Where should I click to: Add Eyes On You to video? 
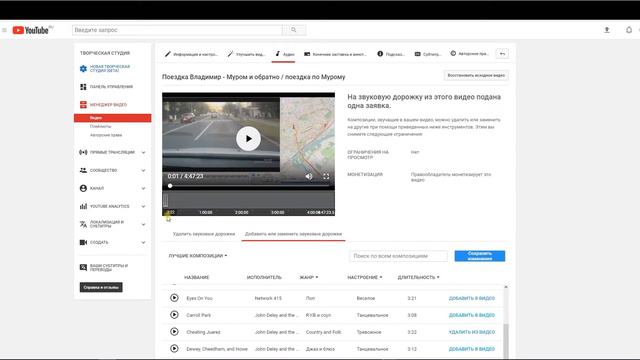coord(471,298)
